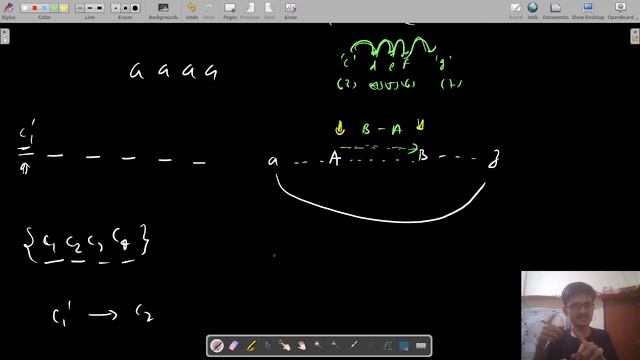Go to the Next page
640x360 pixels.
coord(269,10)
